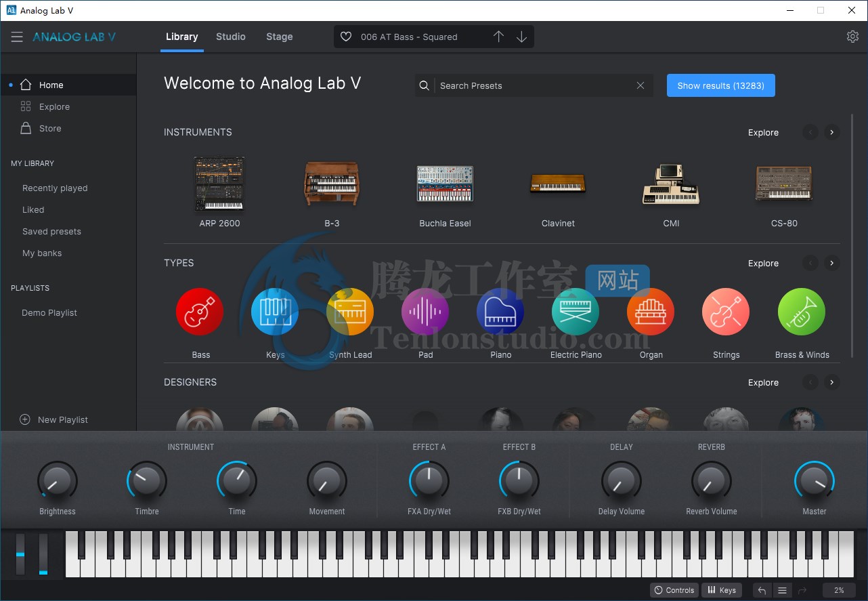868x601 pixels.
Task: Open the CS-80 instrument
Action: pyautogui.click(x=784, y=184)
